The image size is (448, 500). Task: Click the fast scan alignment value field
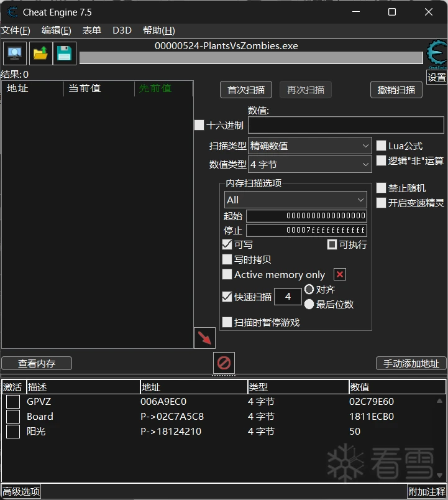coord(288,297)
